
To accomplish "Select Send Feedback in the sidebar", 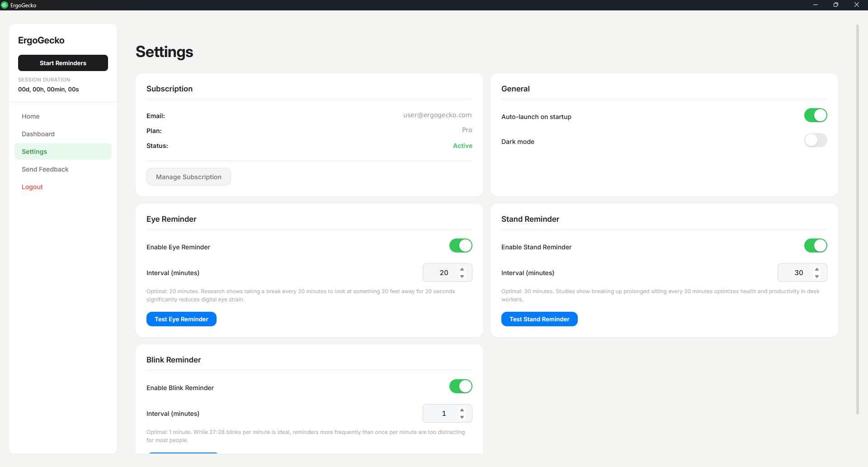I will [x=45, y=169].
